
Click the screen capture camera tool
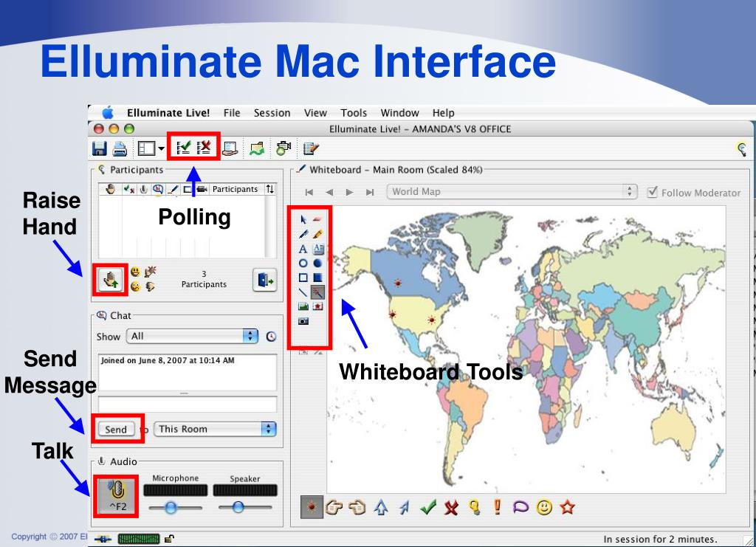pos(303,321)
